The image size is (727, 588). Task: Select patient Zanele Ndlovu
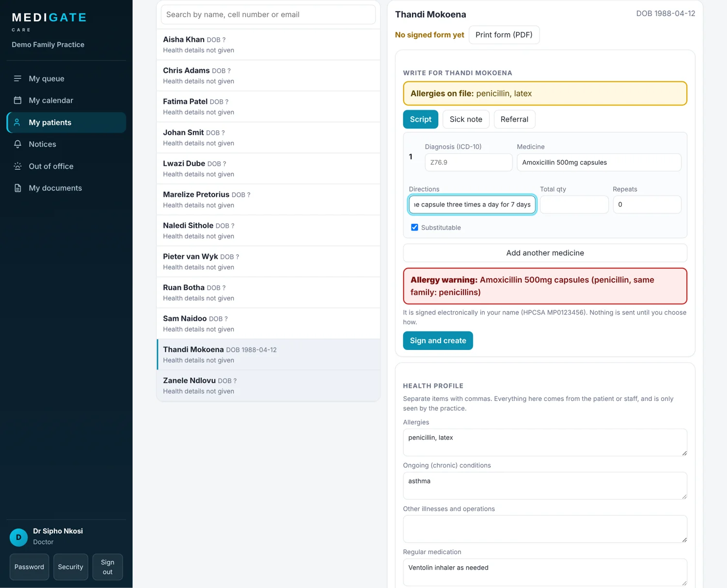(x=268, y=386)
